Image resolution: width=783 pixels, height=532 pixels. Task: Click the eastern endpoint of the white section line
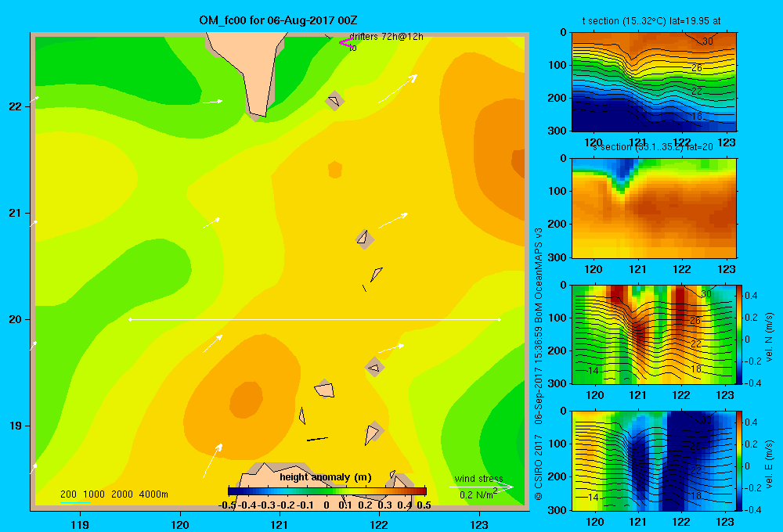[499, 319]
